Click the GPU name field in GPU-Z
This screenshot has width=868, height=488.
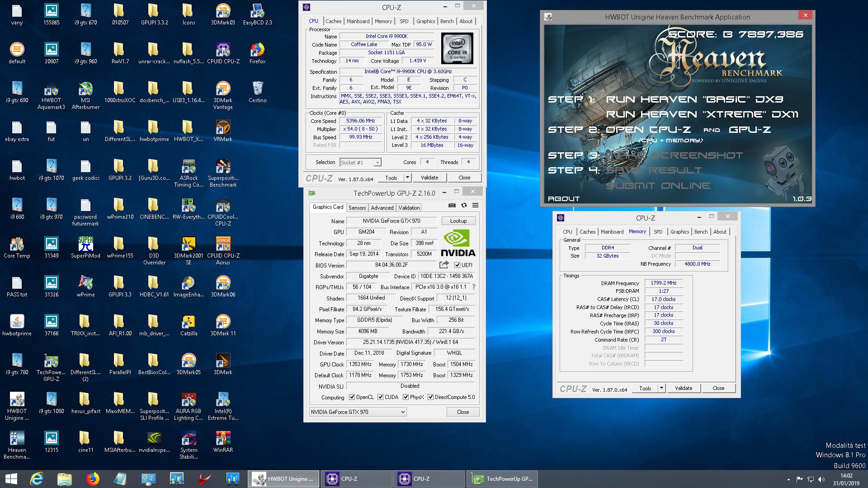tap(392, 221)
